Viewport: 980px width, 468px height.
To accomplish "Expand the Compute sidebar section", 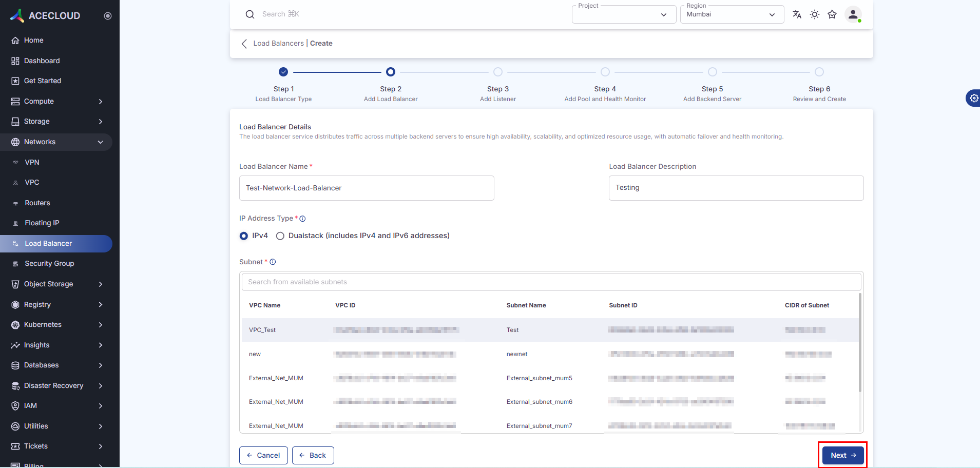I will (56, 102).
